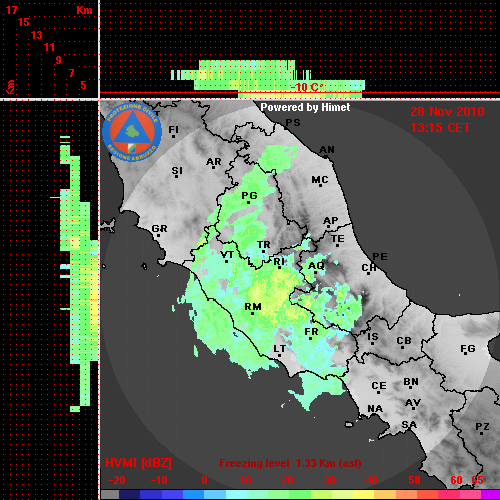Click the HVMI [dBZ] legend label
Viewport: 500px width, 500px height.
[x=138, y=463]
